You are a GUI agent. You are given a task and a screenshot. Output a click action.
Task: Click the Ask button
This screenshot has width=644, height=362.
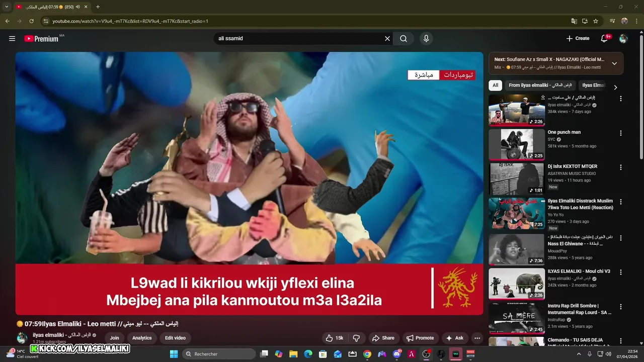point(454,338)
